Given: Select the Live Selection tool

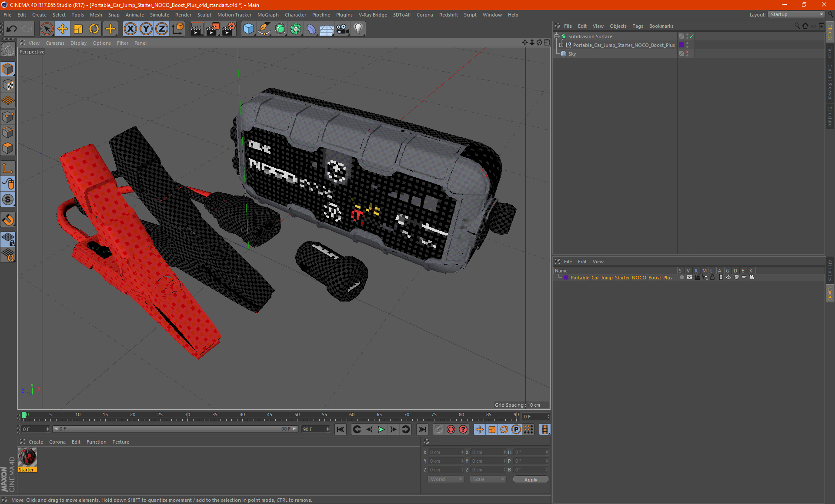Looking at the screenshot, I should click(47, 29).
